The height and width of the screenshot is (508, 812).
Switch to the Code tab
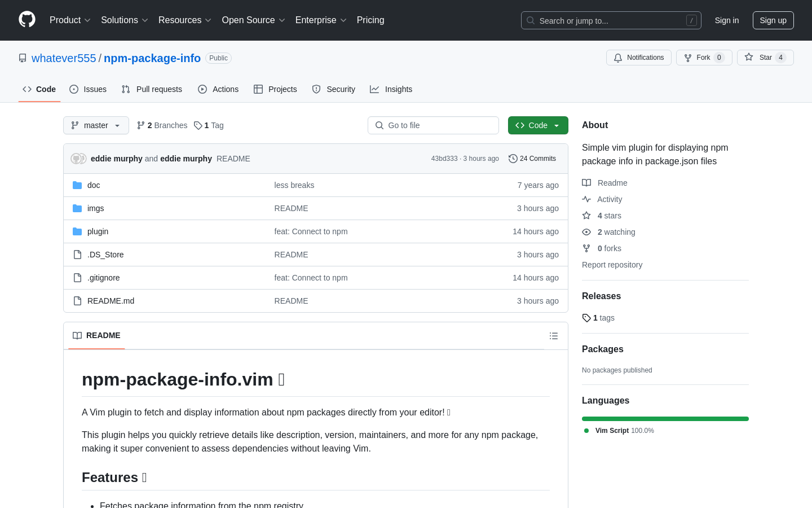click(39, 89)
